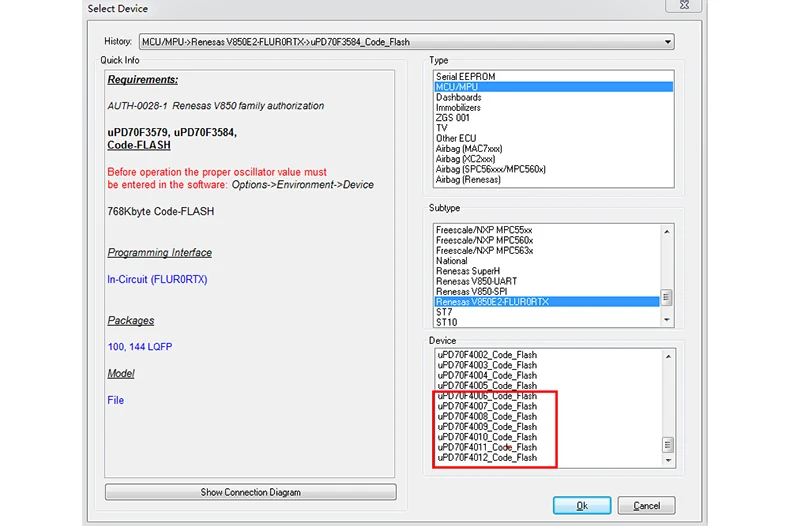Click the Cancel button
Viewport: 790px width, 526px height.
pyautogui.click(x=646, y=505)
